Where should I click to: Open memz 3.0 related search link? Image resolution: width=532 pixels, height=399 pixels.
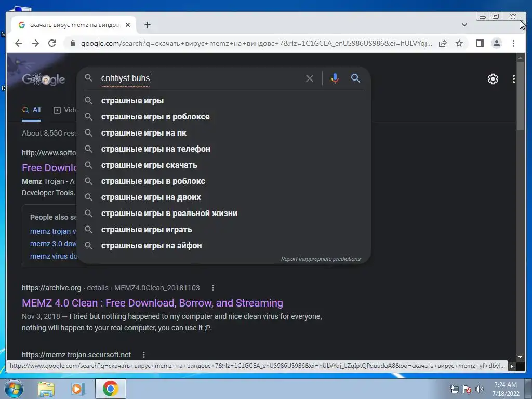pos(54,244)
